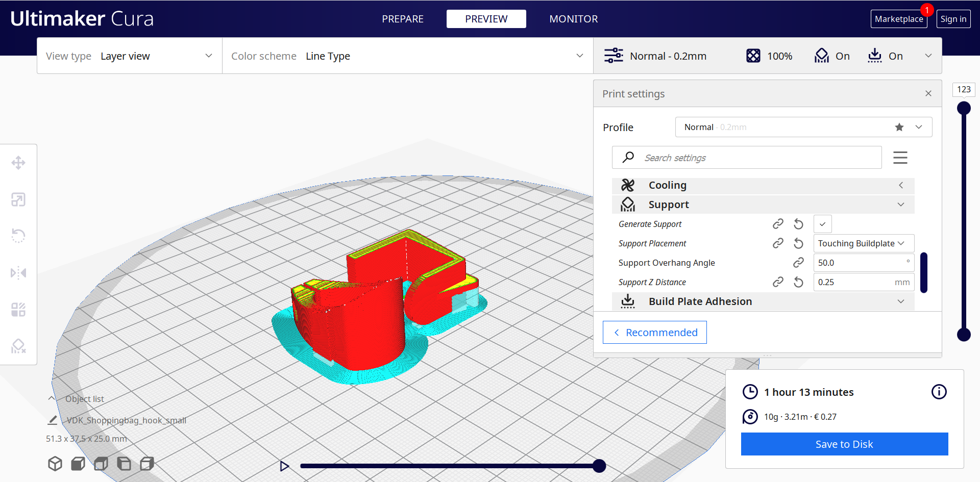Close the Print settings panel

(x=928, y=93)
